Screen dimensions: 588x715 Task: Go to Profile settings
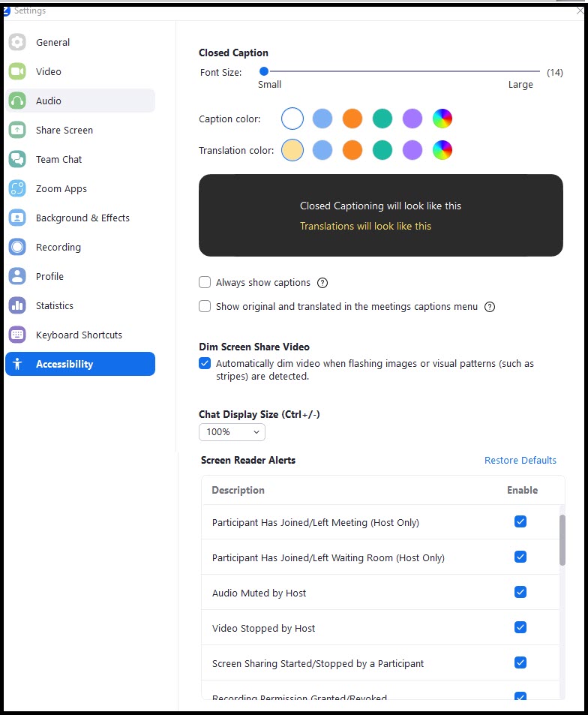pyautogui.click(x=80, y=276)
